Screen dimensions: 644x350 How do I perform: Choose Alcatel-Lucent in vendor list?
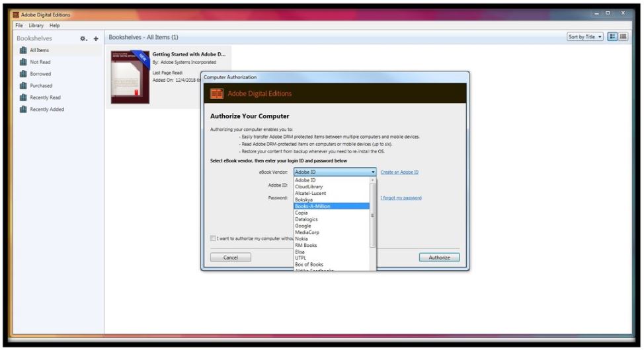[x=332, y=193]
